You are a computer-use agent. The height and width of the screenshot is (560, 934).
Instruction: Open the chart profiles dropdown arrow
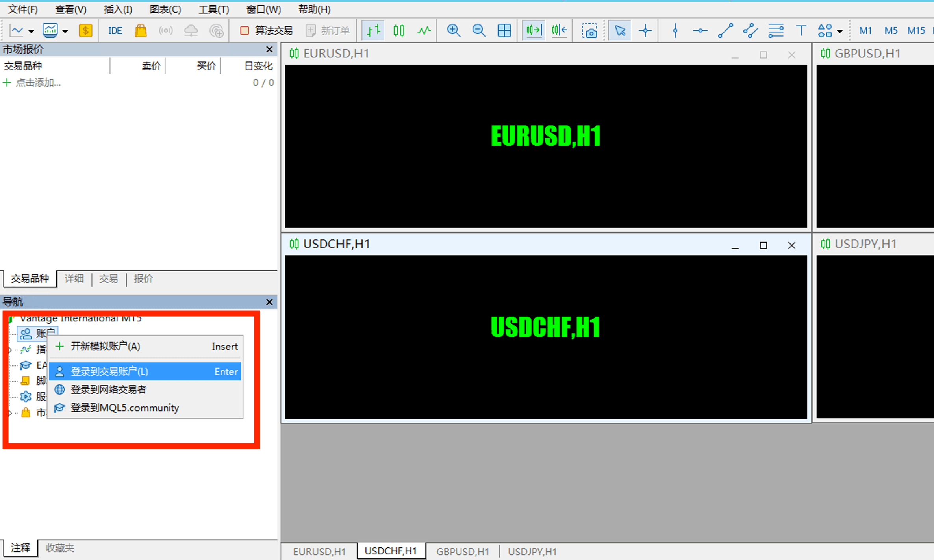(66, 31)
